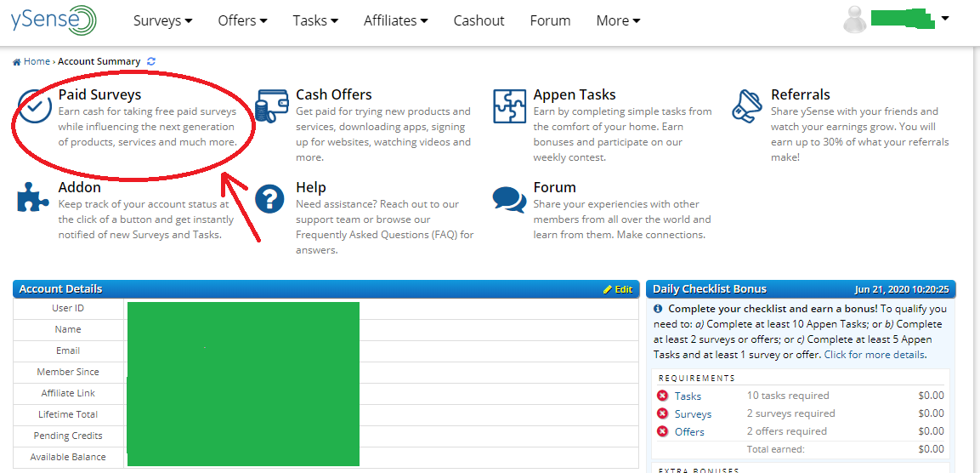Expand the More menu

(x=618, y=20)
